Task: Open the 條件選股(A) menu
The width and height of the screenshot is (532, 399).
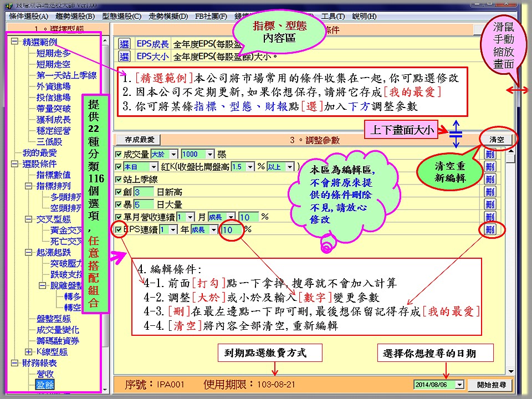Action: pyautogui.click(x=28, y=16)
